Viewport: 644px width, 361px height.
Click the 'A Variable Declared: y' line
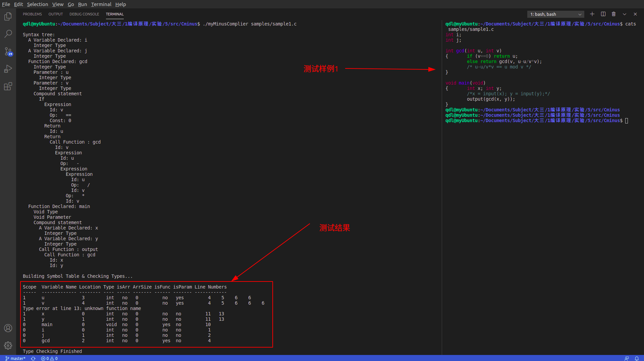point(68,239)
